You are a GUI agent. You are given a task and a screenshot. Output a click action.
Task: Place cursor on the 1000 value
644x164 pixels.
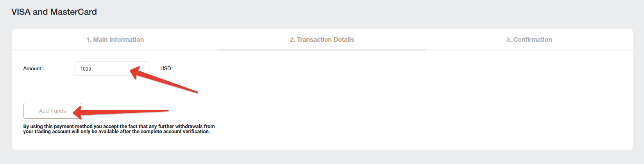(x=86, y=69)
